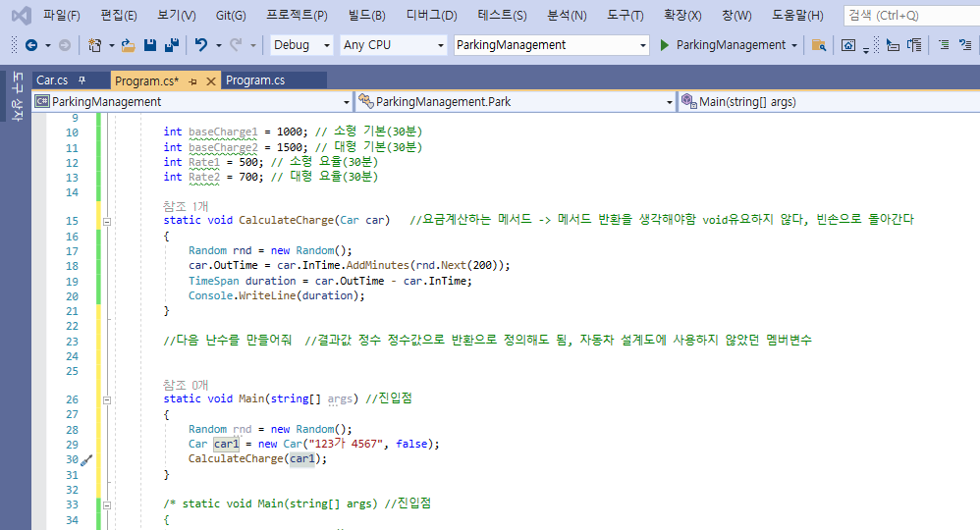
Task: Open the 도구(T) menu
Action: [x=625, y=15]
